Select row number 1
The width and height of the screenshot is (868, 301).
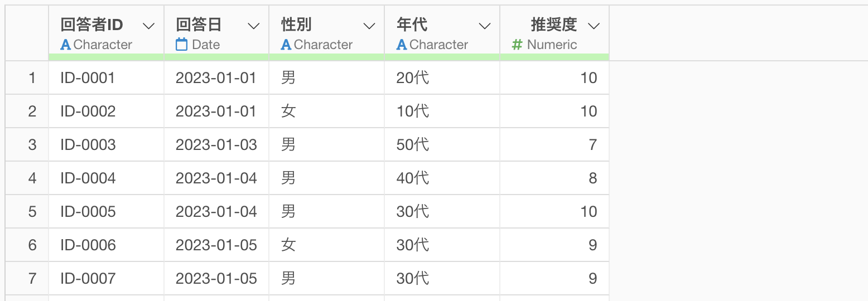coord(32,78)
